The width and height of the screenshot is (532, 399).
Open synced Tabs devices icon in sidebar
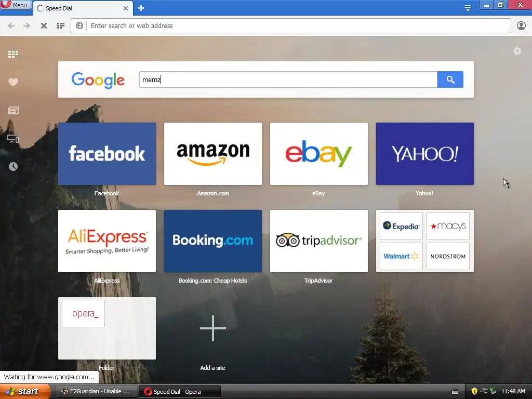click(x=13, y=138)
